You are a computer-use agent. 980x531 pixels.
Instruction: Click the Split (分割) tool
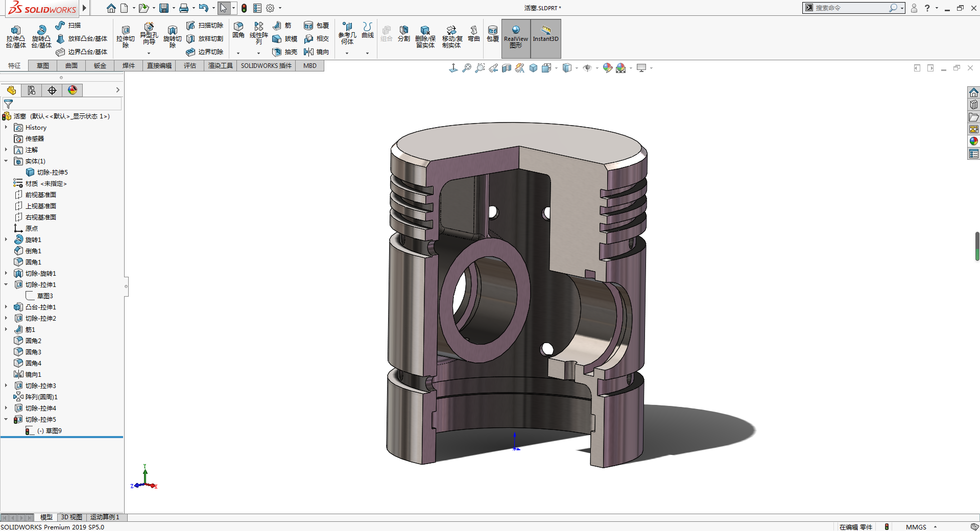pyautogui.click(x=404, y=34)
